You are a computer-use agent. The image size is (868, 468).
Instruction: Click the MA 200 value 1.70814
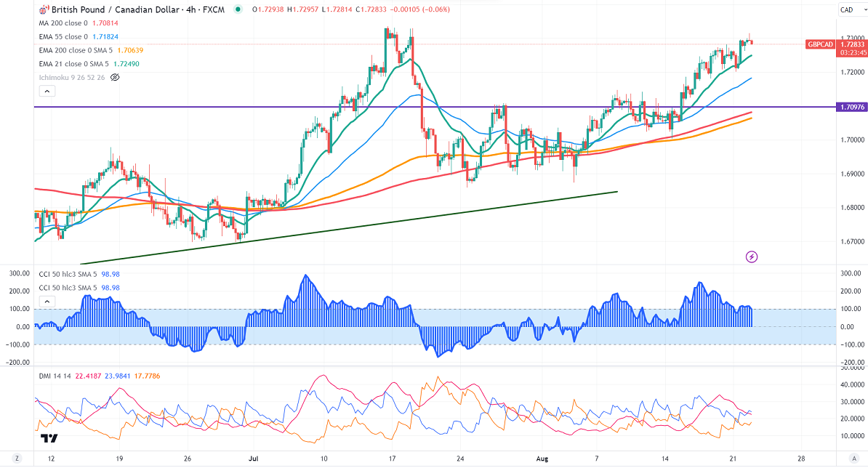[105, 23]
